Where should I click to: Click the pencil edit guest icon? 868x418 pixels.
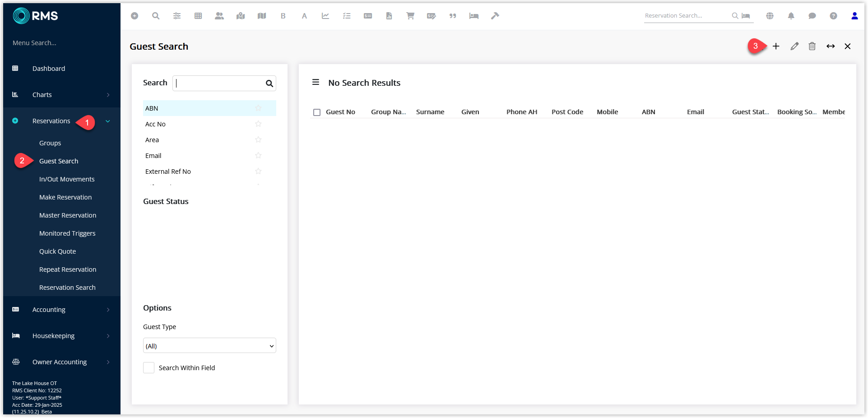[x=794, y=46]
